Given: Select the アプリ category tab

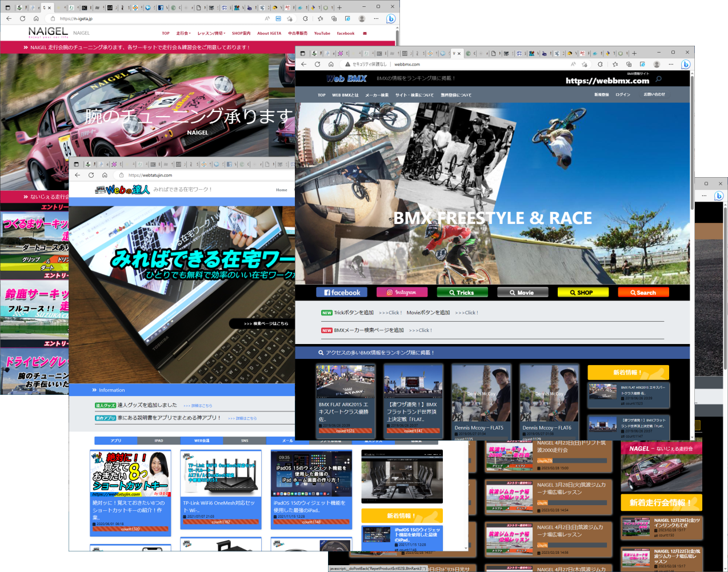Looking at the screenshot, I should [116, 441].
